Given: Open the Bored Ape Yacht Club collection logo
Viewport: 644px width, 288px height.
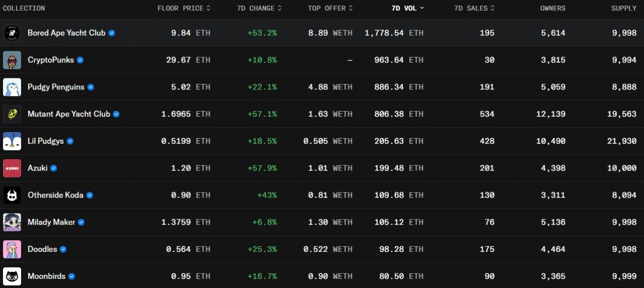Looking at the screenshot, I should point(12,33).
